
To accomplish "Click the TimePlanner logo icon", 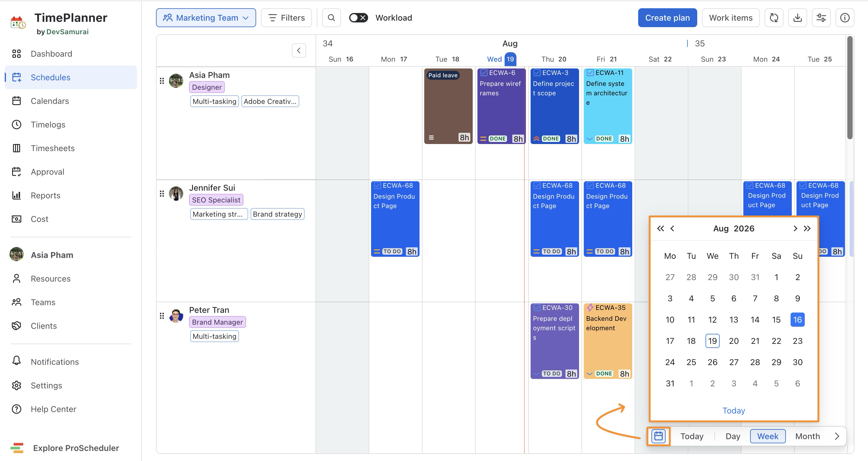I will click(x=18, y=22).
